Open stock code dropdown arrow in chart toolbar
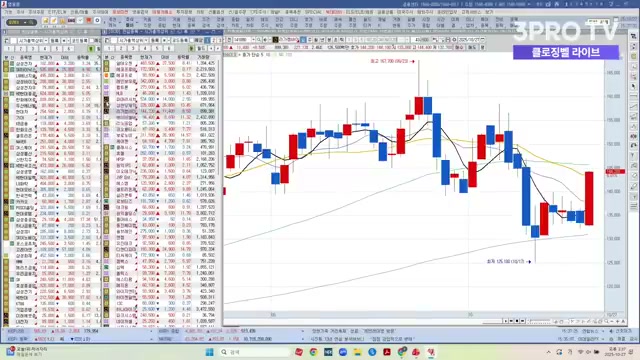The width and height of the screenshot is (640, 360). 253,40
